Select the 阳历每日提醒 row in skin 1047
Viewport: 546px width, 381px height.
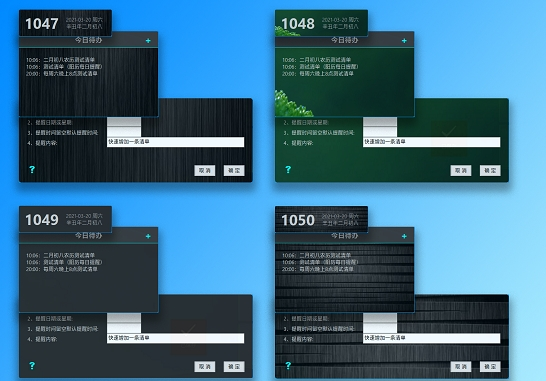[64, 67]
